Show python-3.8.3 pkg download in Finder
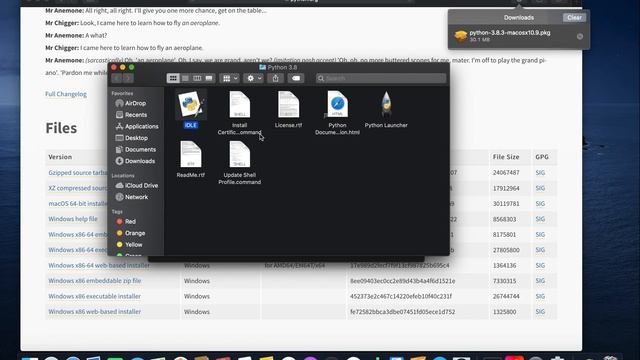Viewport: 640px width, 360px height. click(580, 36)
